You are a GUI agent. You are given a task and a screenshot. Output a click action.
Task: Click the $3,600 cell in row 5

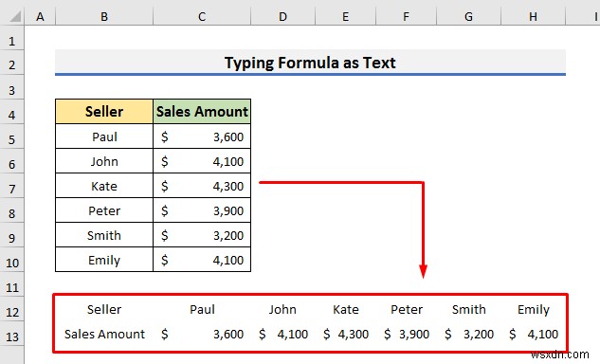tap(202, 136)
